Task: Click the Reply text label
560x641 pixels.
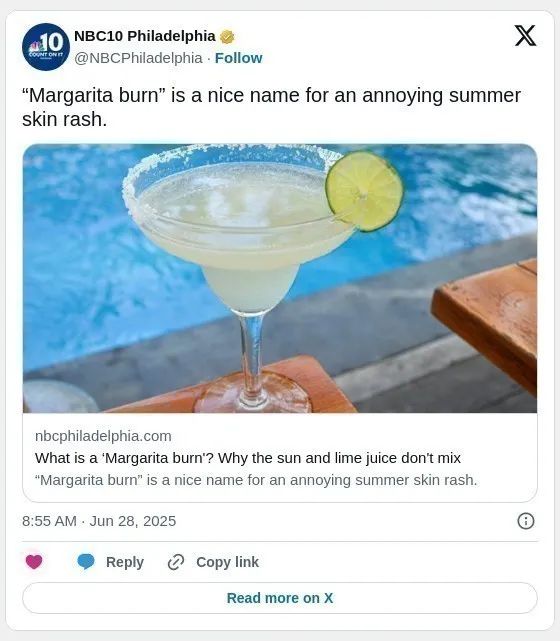Action: pyautogui.click(x=125, y=562)
